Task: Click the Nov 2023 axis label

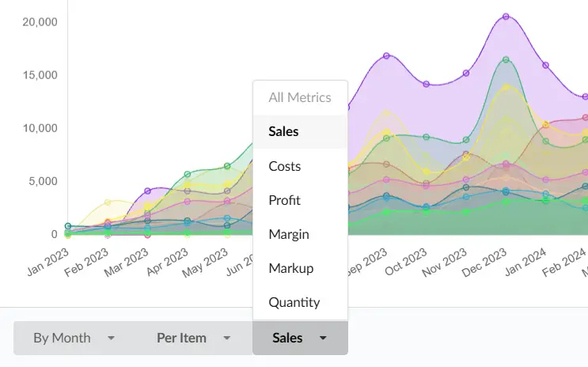Action: click(x=445, y=263)
